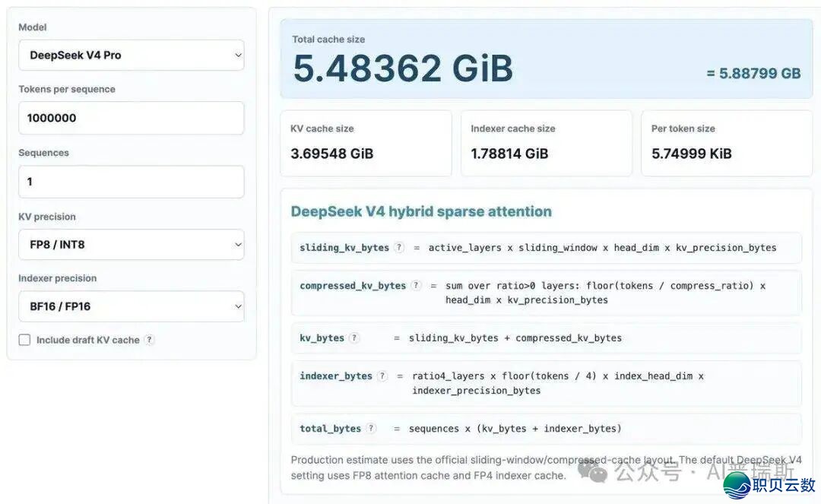Click the Total cache size label
The height and width of the screenshot is (504, 821).
coord(328,40)
